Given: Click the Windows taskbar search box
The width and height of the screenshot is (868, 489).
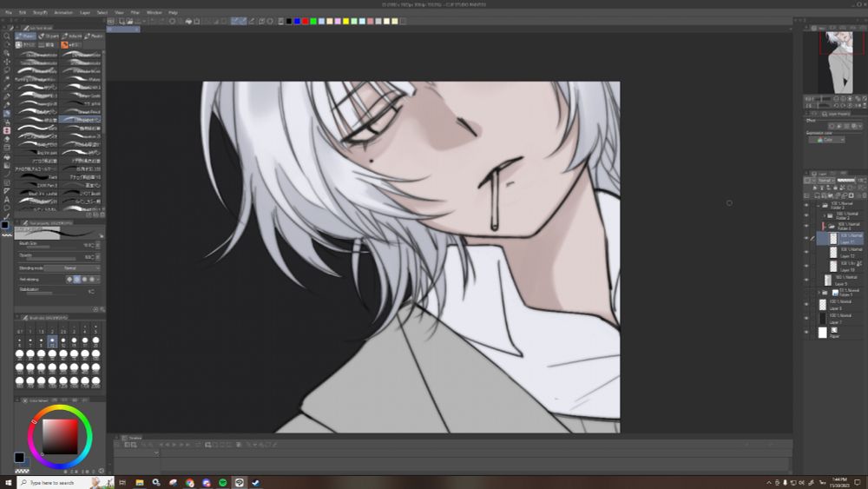Looking at the screenshot, I should coord(65,483).
